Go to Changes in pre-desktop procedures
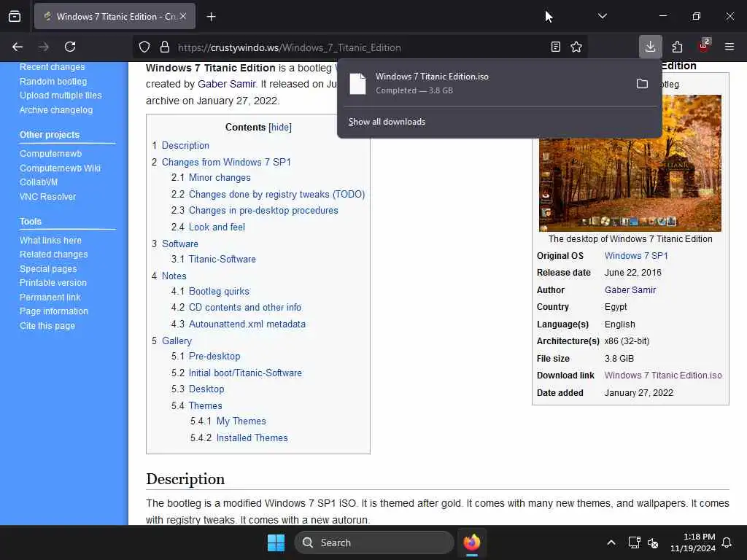The width and height of the screenshot is (747, 560). point(255,211)
